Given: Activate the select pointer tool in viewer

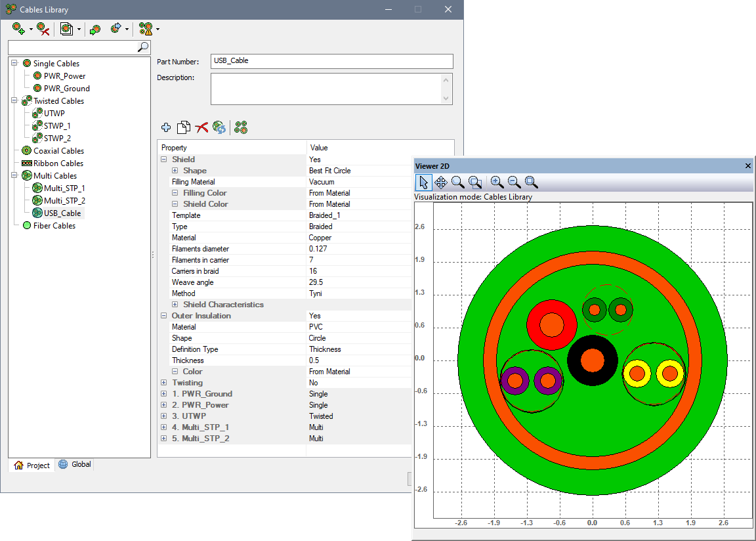Looking at the screenshot, I should [424, 183].
